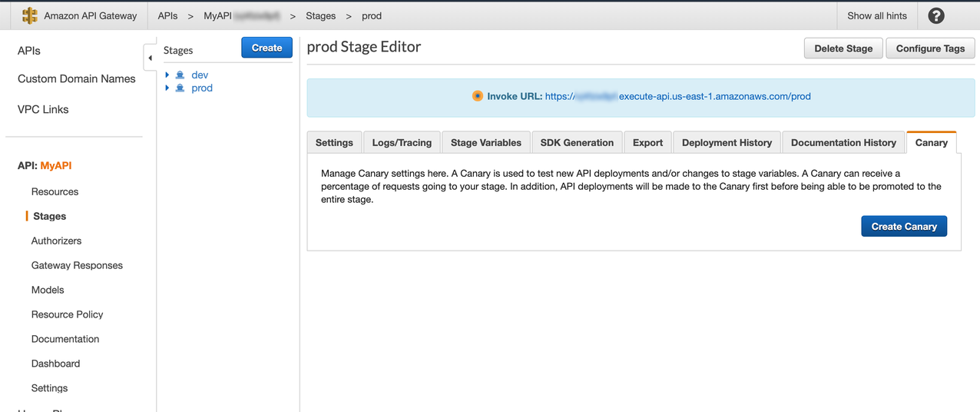Click the prod breadcrumb item
The width and height of the screenshot is (980, 412).
pyautogui.click(x=372, y=15)
